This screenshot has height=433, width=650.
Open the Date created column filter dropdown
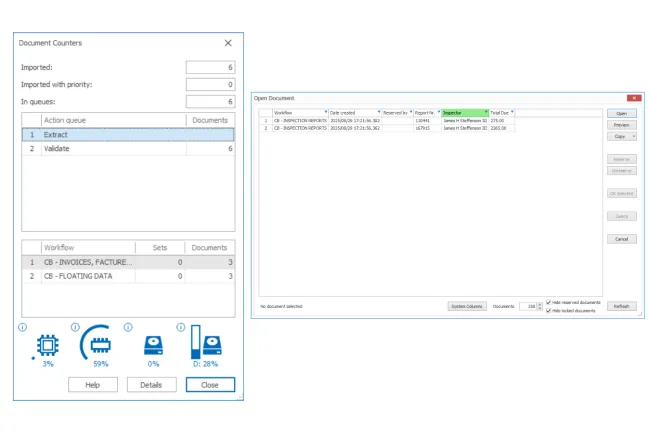[x=378, y=112]
